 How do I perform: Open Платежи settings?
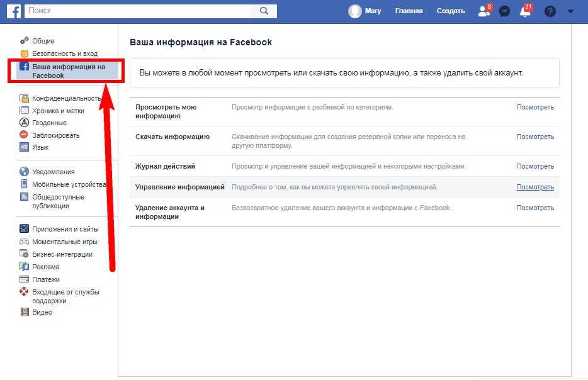46,279
